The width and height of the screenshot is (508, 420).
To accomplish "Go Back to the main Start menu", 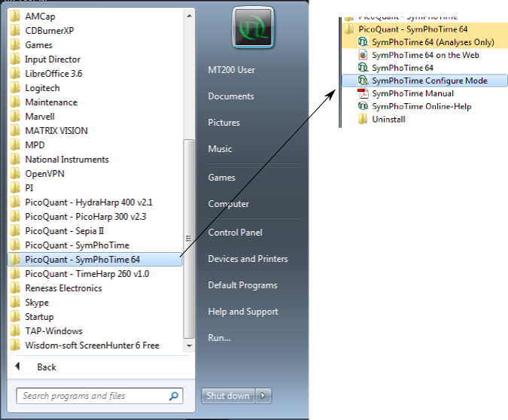I will [47, 367].
